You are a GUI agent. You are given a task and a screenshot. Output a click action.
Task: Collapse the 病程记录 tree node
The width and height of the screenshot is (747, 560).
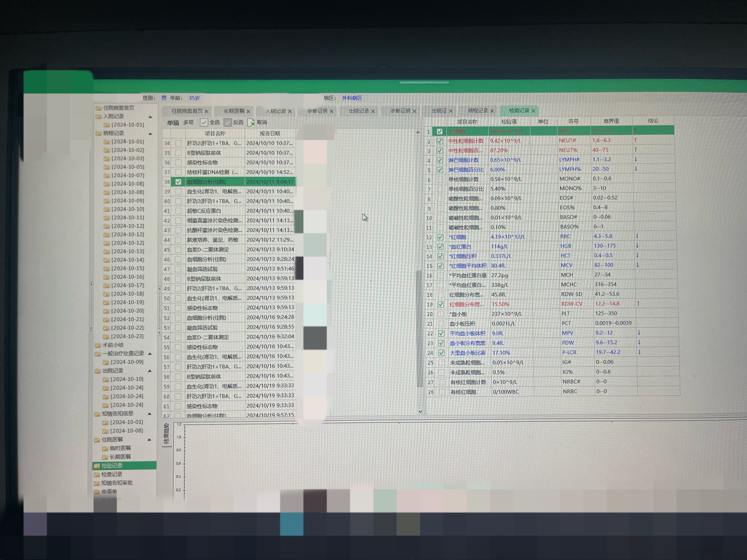point(150,134)
